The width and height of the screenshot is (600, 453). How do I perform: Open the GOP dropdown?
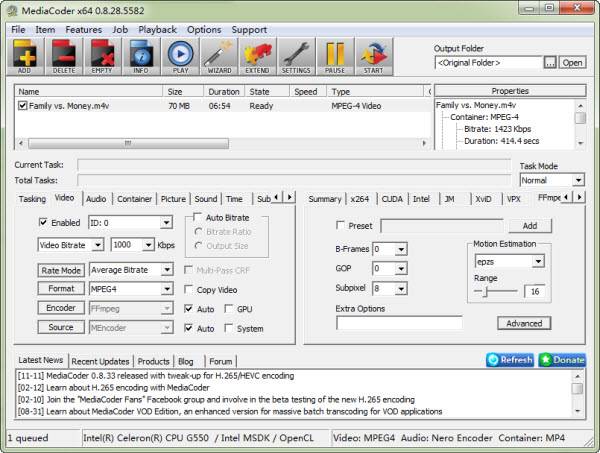pyautogui.click(x=401, y=269)
